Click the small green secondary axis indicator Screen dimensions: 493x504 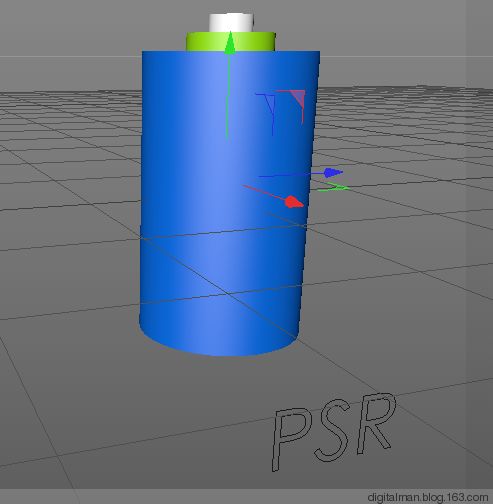click(333, 187)
